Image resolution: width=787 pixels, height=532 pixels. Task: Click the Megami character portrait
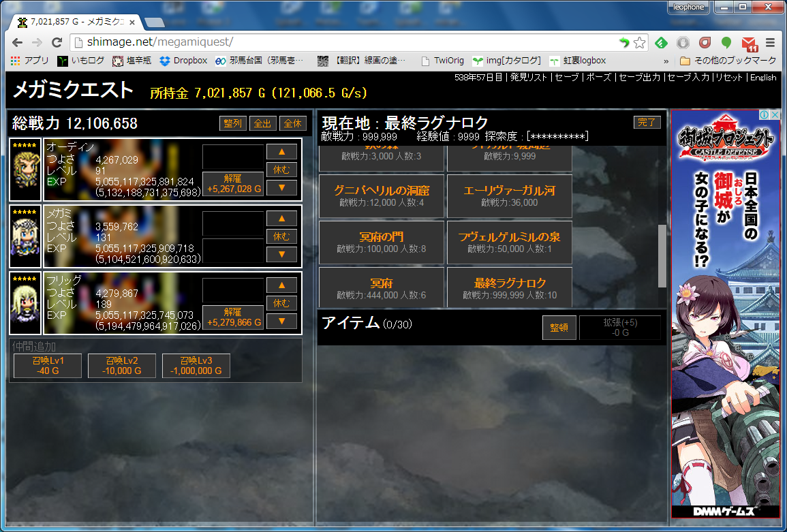[25, 236]
